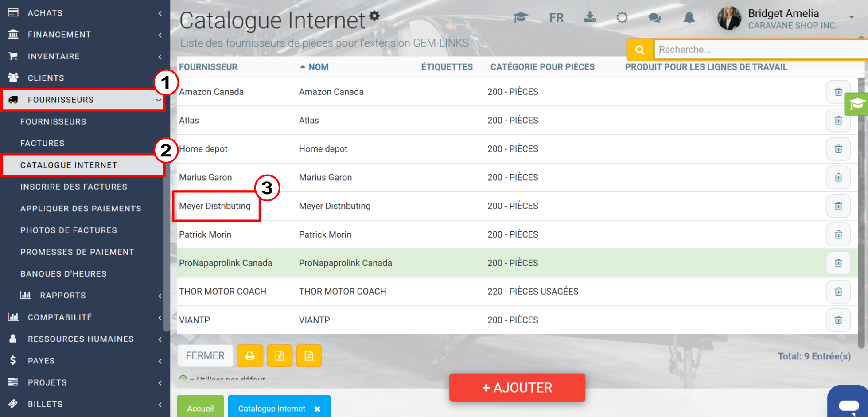Click the Fermer button
Screen dimensions: 868x417
coord(205,356)
